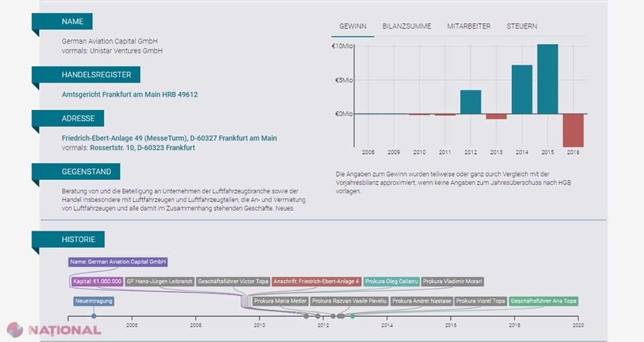Click the 'Prokura Andrei Nastase' tag
The height and width of the screenshot is (342, 644).
pyautogui.click(x=421, y=301)
